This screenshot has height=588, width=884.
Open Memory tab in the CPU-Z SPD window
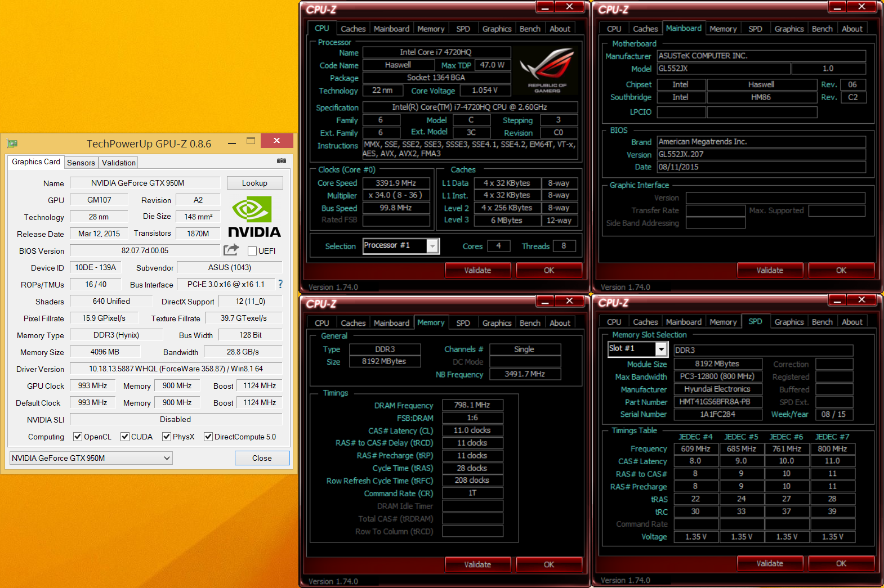coord(723,322)
